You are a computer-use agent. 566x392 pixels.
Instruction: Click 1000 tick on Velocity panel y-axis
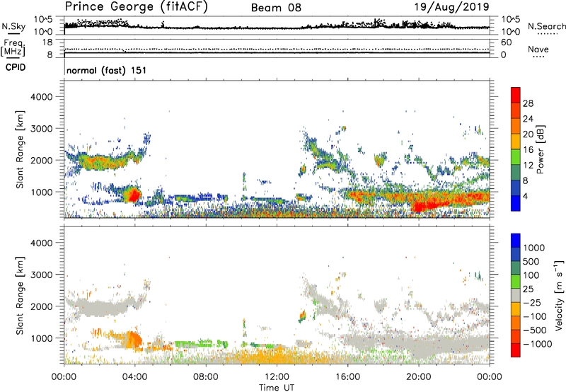click(x=42, y=338)
